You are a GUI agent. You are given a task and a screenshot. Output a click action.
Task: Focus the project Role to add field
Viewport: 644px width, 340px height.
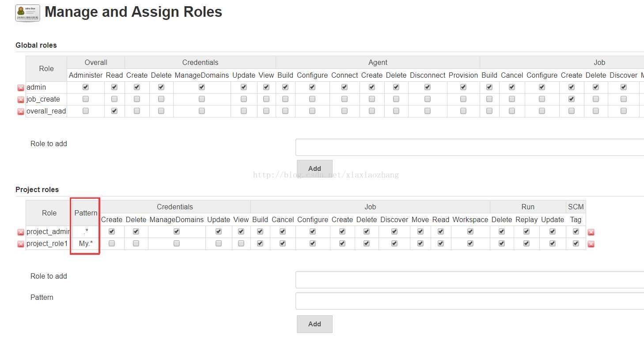470,280
